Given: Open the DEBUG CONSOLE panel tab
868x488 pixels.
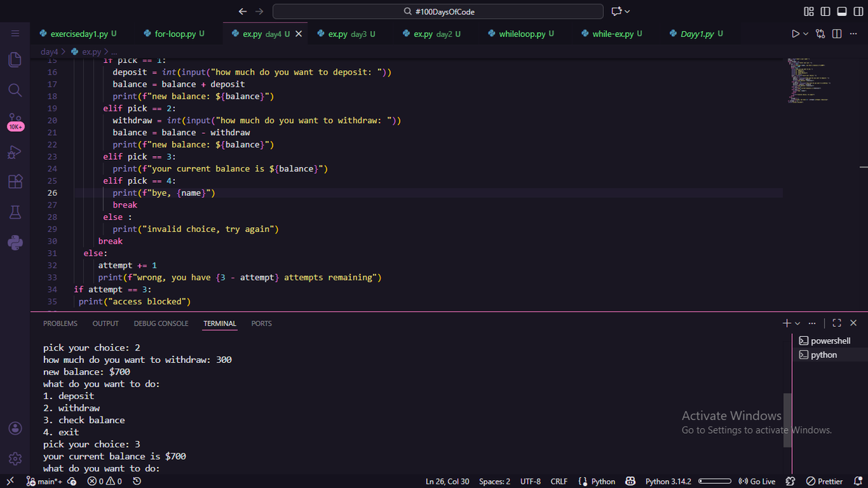Looking at the screenshot, I should 161,323.
